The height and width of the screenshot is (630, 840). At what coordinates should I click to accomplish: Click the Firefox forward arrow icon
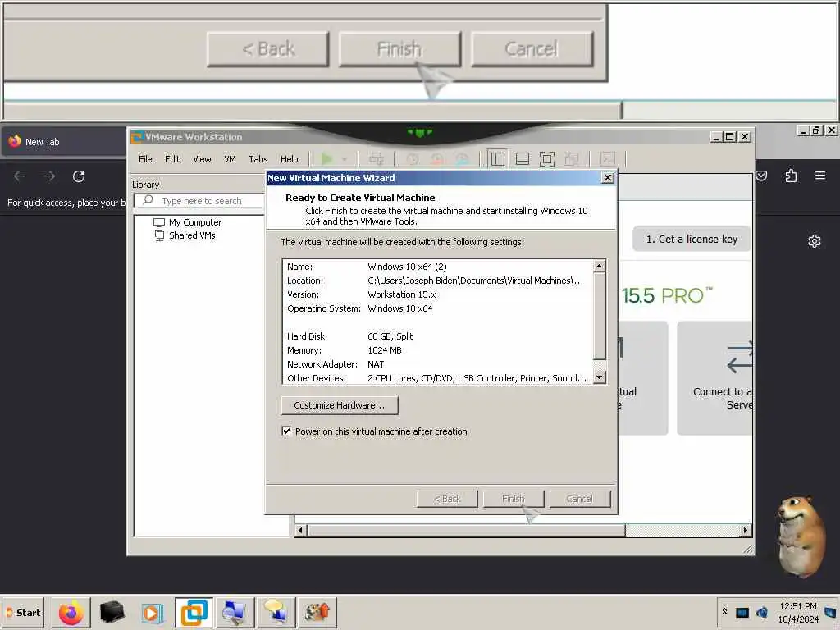[49, 176]
